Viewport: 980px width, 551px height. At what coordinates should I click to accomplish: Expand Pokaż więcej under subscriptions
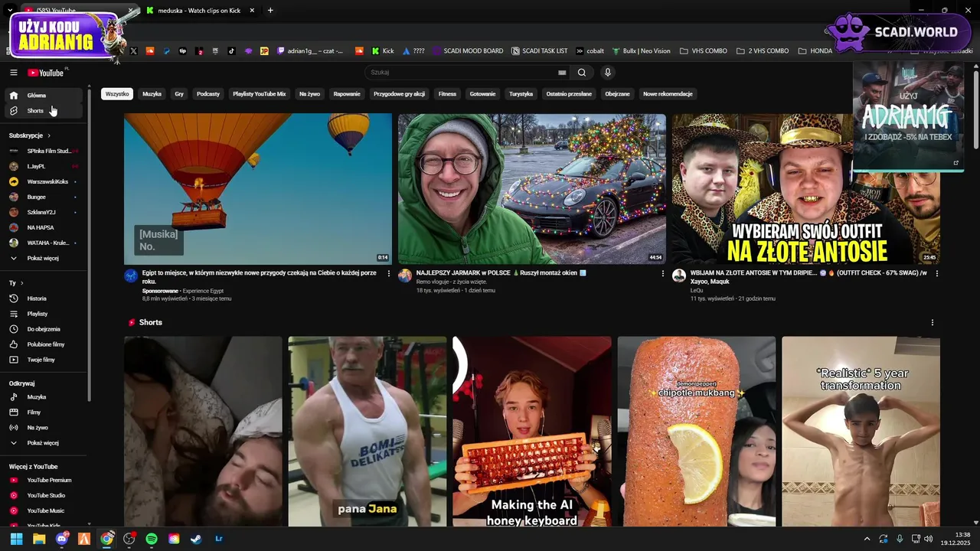[44, 259]
